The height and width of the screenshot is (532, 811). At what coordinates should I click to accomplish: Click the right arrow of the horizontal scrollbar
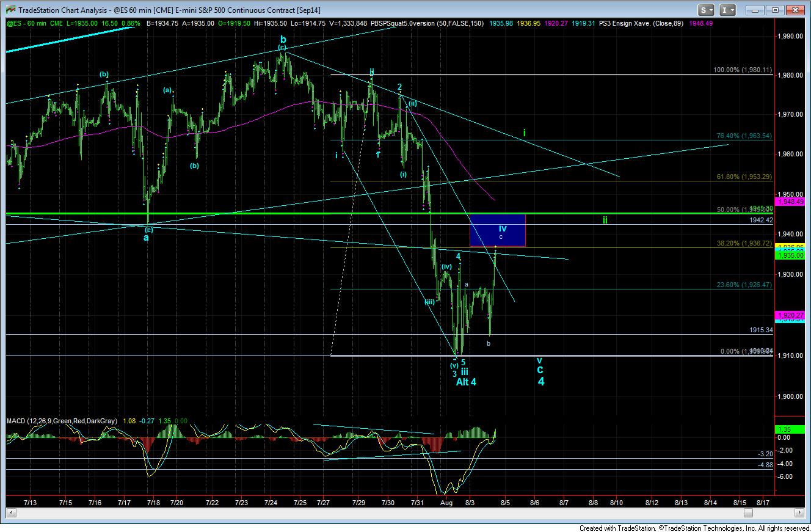[799, 513]
